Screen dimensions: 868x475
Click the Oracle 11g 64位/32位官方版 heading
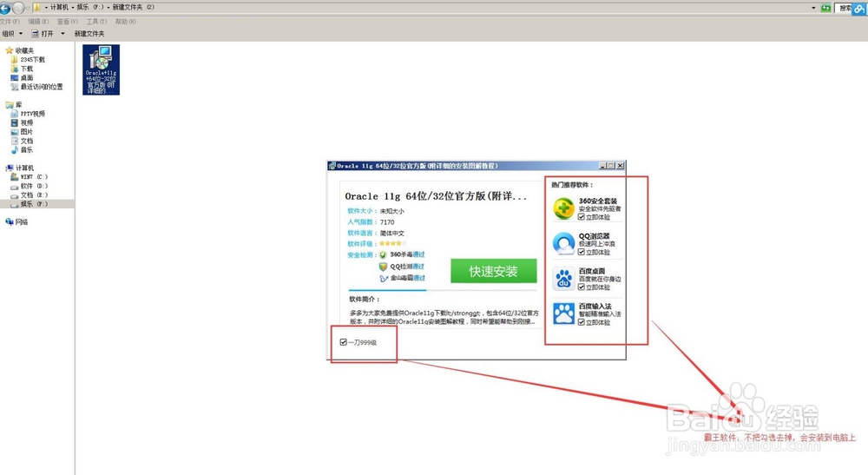pyautogui.click(x=436, y=196)
